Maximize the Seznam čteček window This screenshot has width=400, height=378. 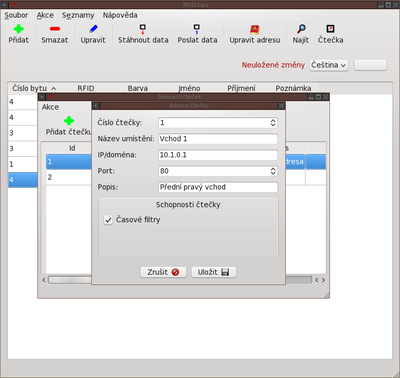tap(318, 97)
